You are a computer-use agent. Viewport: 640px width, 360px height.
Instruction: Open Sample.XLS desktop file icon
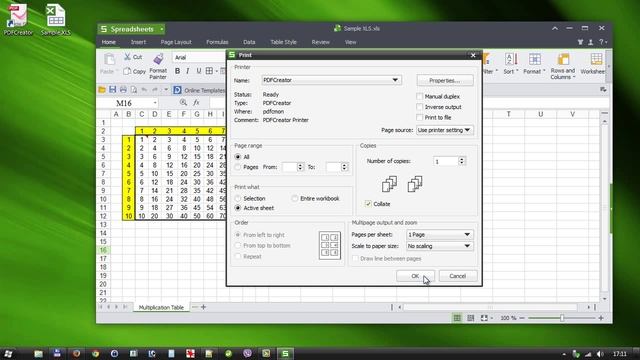tap(56, 20)
